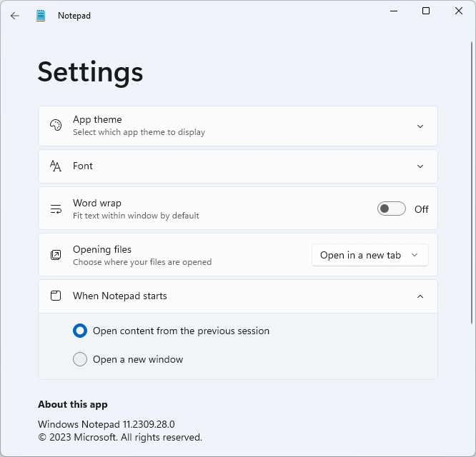Screen dimensions: 476x457
Task: Click the Settings heading
Action: pos(90,73)
